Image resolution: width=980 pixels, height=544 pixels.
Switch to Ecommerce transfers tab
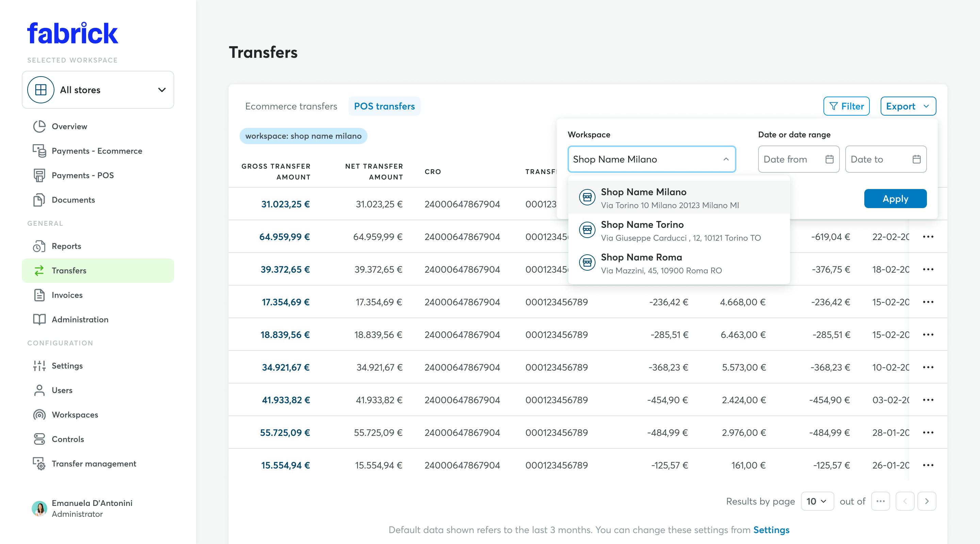(291, 106)
